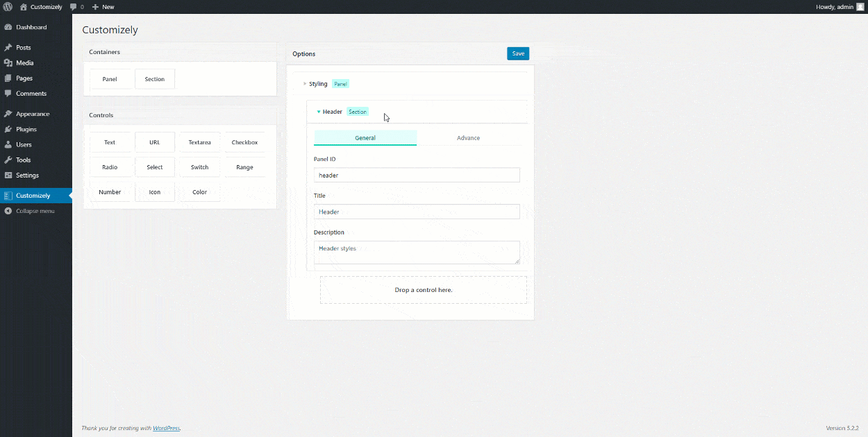Click the Media library icon
Viewport: 868px width, 437px height.
[8, 63]
